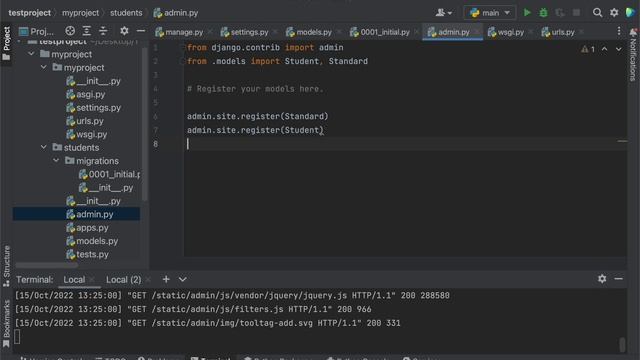Image resolution: width=640 pixels, height=360 pixels.
Task: Run the main configuration with green play button
Action: 527,13
